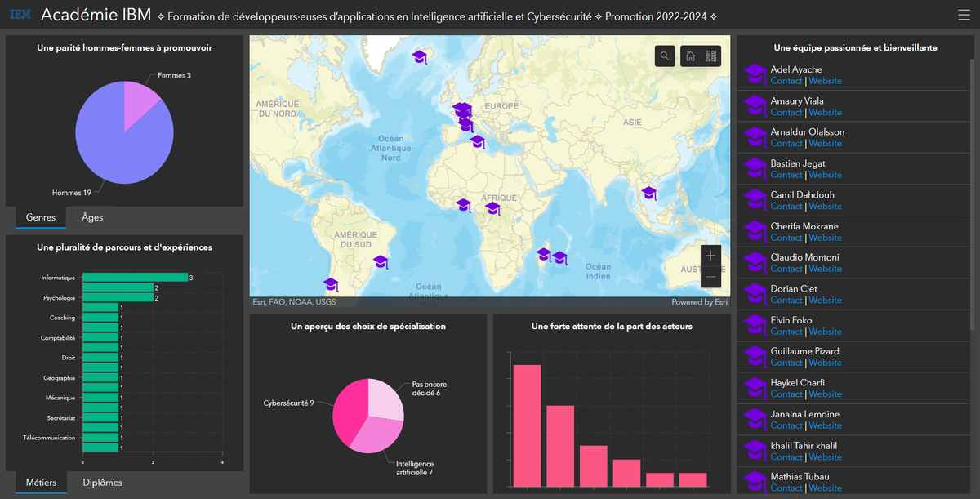Click the graduation cap icon beside Arnaldur Olafsson
980x499 pixels.
click(755, 137)
